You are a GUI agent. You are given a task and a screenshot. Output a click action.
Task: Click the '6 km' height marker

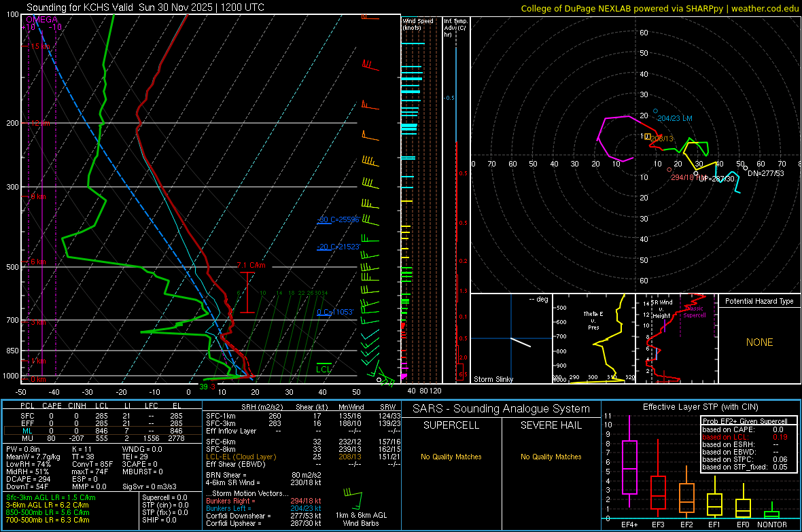38,262
